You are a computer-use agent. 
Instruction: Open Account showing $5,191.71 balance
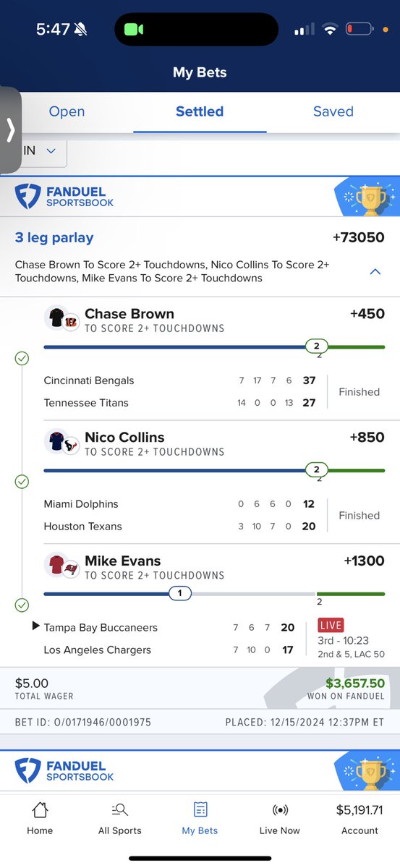point(359,818)
